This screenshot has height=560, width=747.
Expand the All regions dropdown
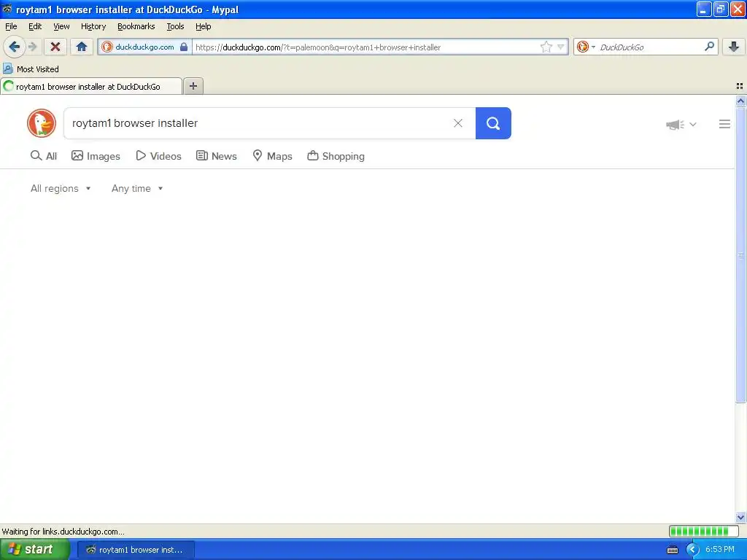[61, 189]
